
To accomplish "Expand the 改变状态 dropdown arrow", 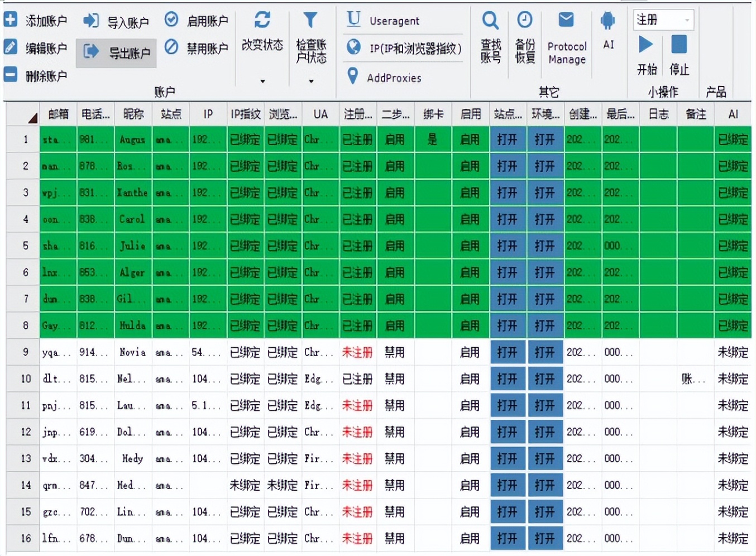I will pos(262,82).
